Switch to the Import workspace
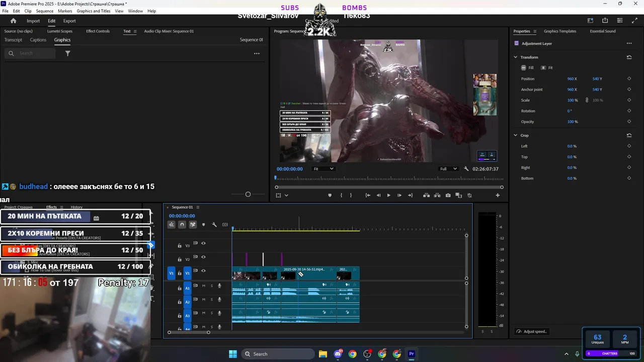644x362 pixels. click(x=33, y=21)
